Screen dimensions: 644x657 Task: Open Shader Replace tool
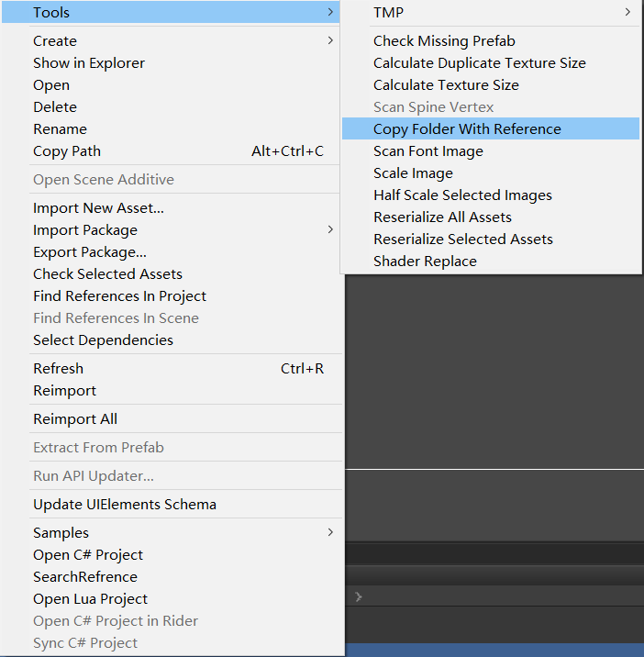tap(425, 262)
